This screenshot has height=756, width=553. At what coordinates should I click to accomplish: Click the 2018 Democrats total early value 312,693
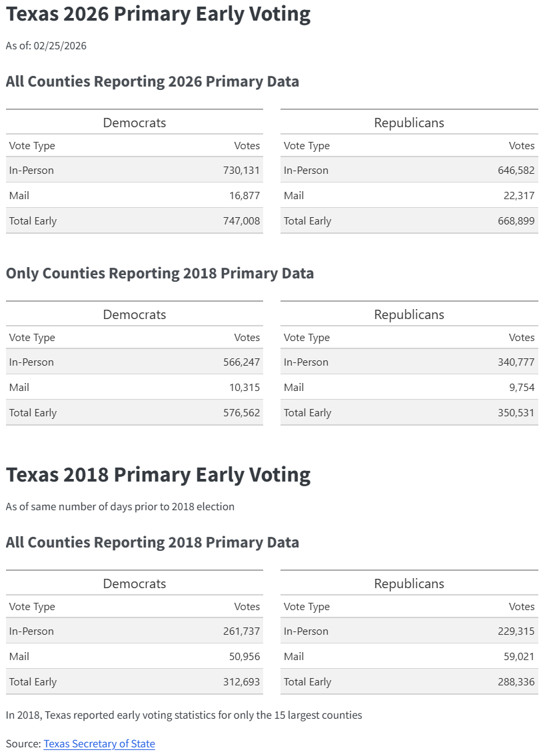pos(241,681)
